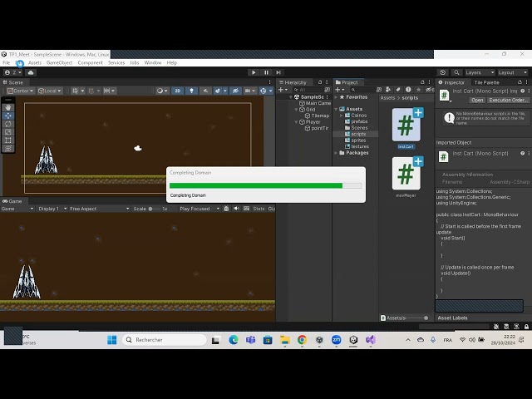Open the Display 1 dropdown
The height and width of the screenshot is (399, 532).
pyautogui.click(x=52, y=209)
